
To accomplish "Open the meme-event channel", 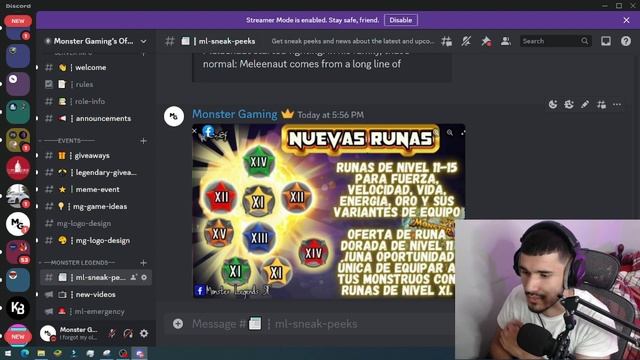I will point(96,189).
